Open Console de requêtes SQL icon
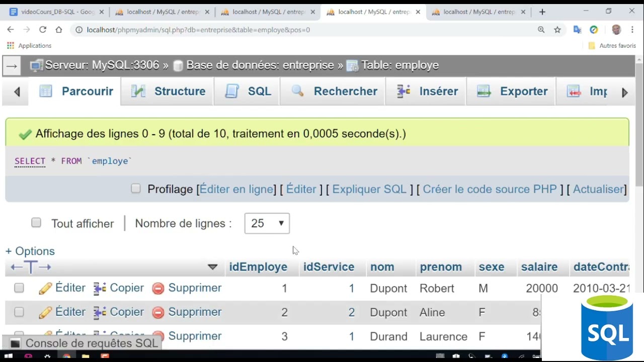This screenshot has width=644, height=362. tap(15, 343)
